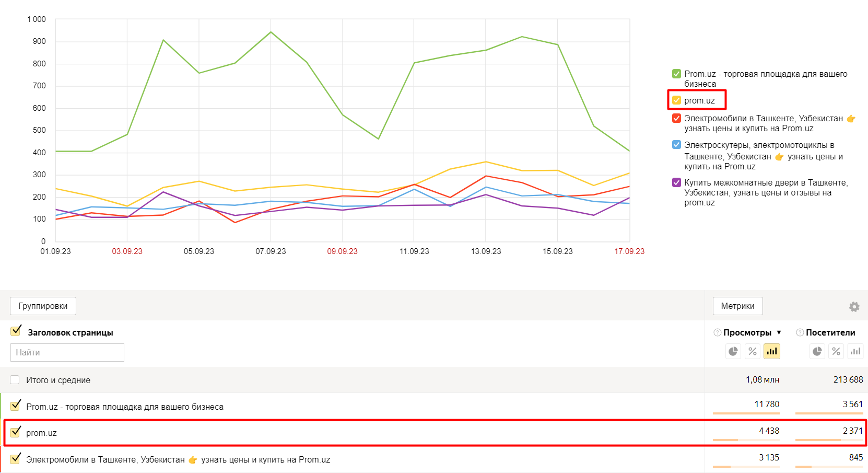Open the table settings gear icon
868x473 pixels.
point(854,307)
